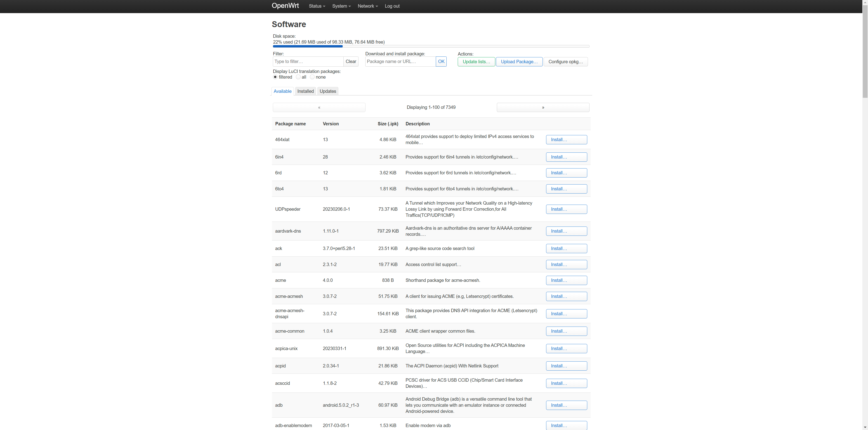Click the 22% used disk space text
This screenshot has height=430, width=868.
click(328, 42)
